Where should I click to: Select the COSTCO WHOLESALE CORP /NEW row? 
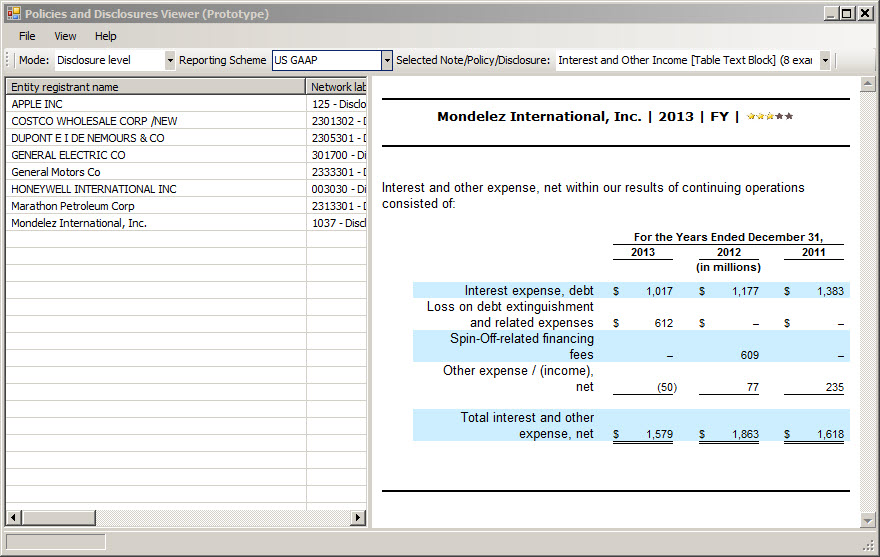[156, 121]
